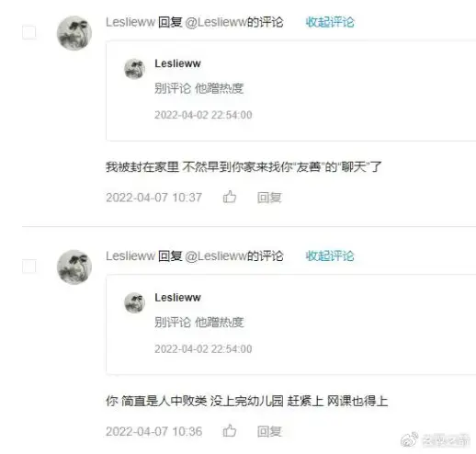Image resolution: width=476 pixels, height=454 pixels.
Task: Click small avatar in first quoted comment
Action: tap(134, 69)
